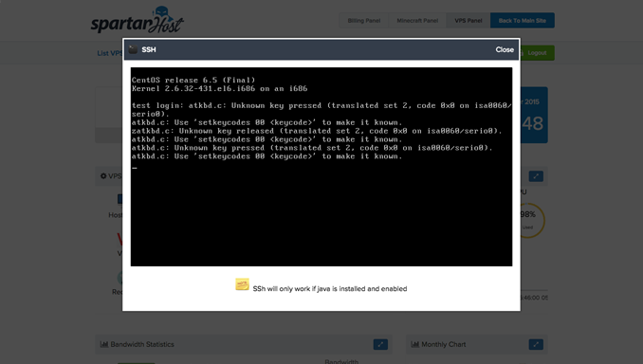643x364 pixels.
Task: Click the green Logout button
Action: pos(537,53)
